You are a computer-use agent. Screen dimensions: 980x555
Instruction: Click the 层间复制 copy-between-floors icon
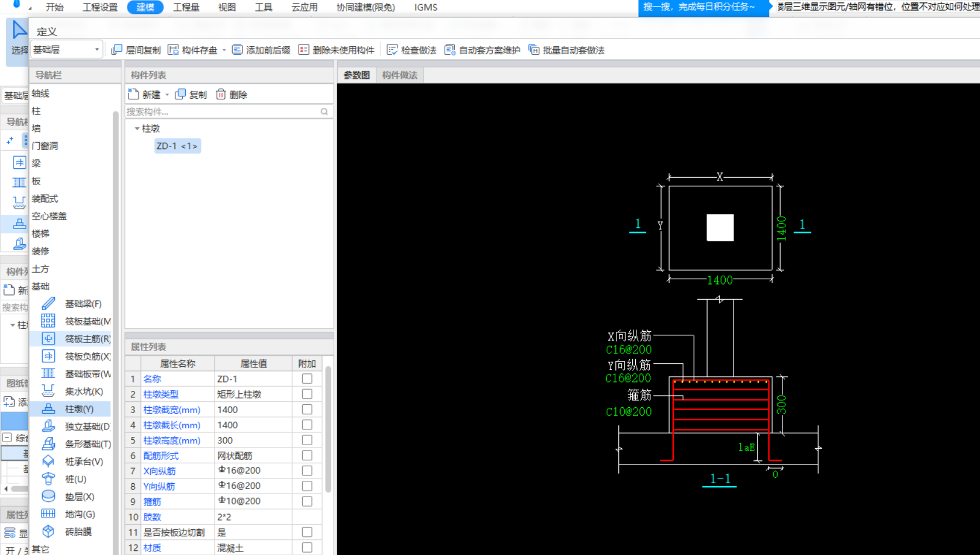click(117, 50)
